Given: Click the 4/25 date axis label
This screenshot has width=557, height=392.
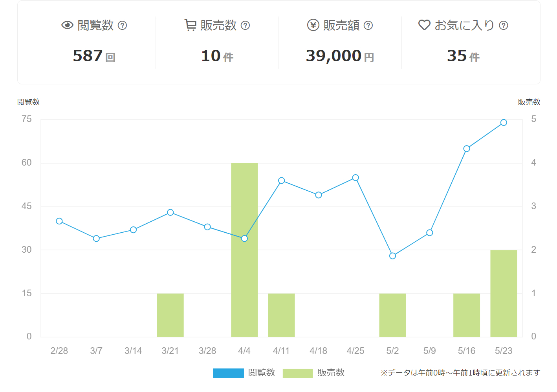Looking at the screenshot, I should (x=355, y=351).
